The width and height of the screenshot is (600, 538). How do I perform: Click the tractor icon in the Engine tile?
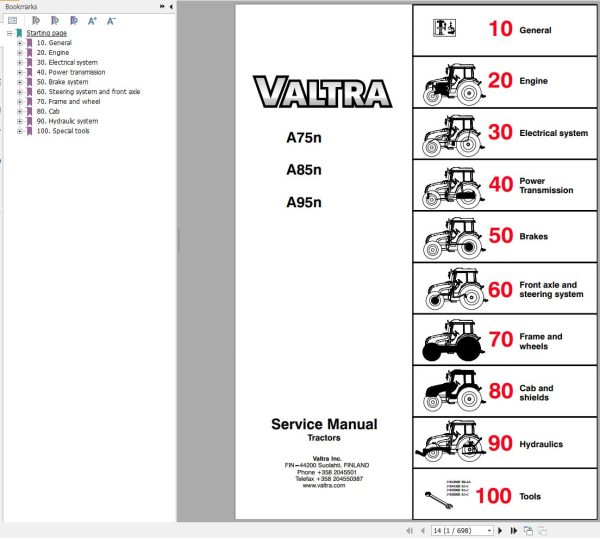click(453, 85)
